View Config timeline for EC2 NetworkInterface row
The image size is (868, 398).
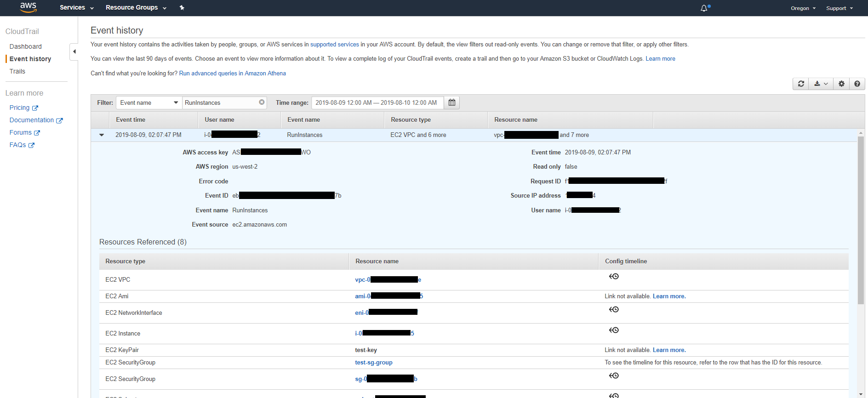(x=614, y=309)
